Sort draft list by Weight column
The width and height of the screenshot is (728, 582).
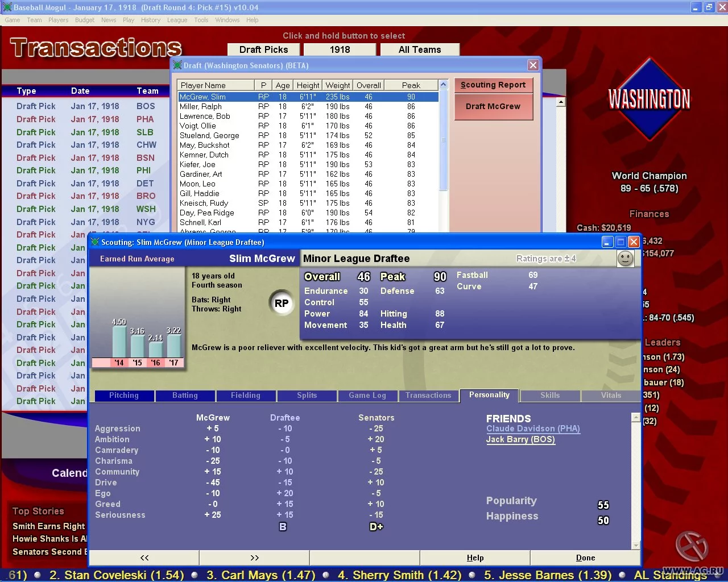tap(338, 85)
